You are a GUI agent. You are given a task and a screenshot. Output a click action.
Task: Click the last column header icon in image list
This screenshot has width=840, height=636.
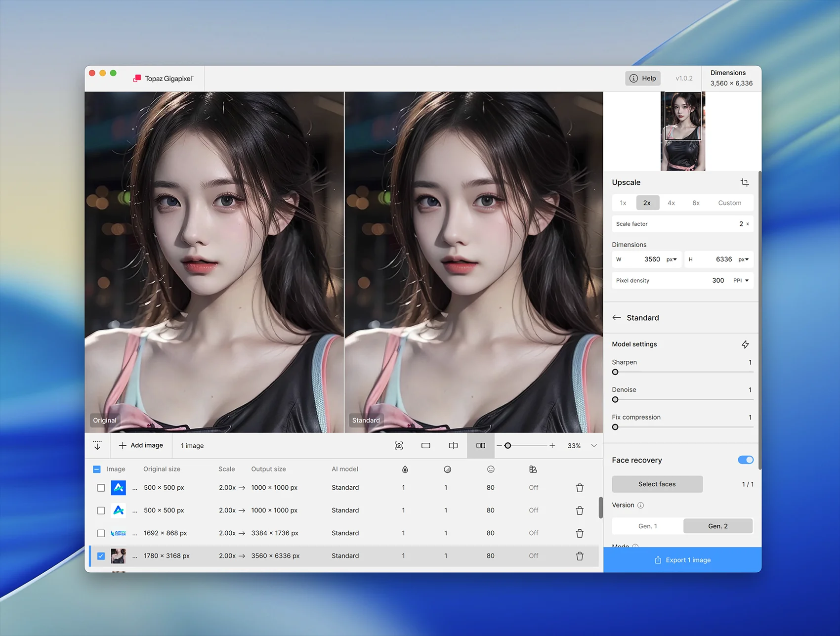(533, 469)
